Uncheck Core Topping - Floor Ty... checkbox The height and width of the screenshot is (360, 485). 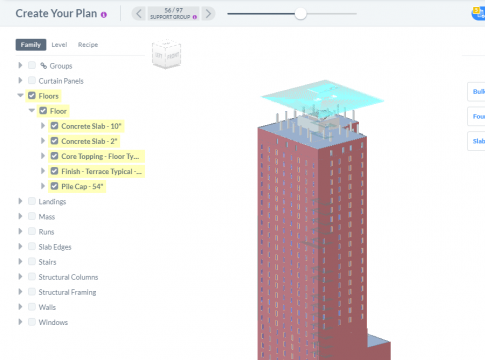pos(54,156)
